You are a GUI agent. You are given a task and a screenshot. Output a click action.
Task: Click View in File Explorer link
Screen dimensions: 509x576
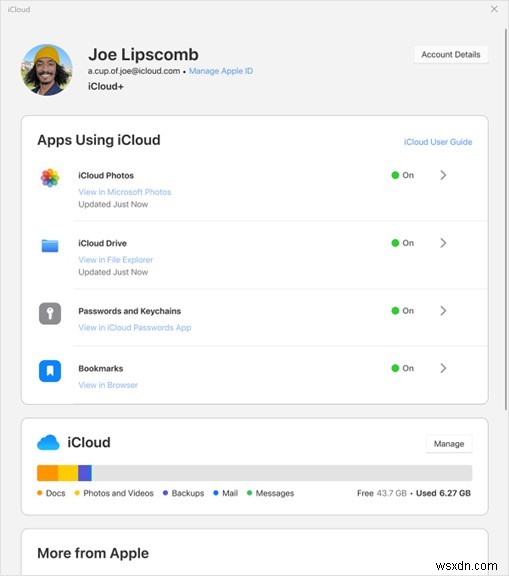click(115, 260)
